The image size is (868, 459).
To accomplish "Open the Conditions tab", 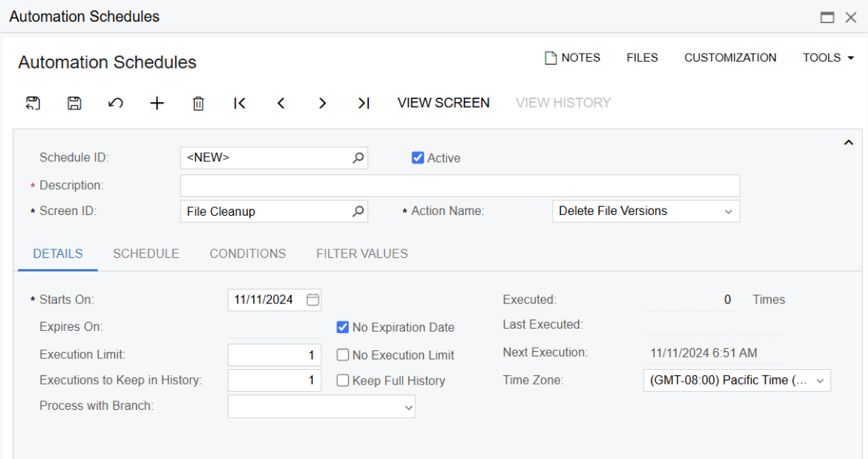I will click(247, 253).
